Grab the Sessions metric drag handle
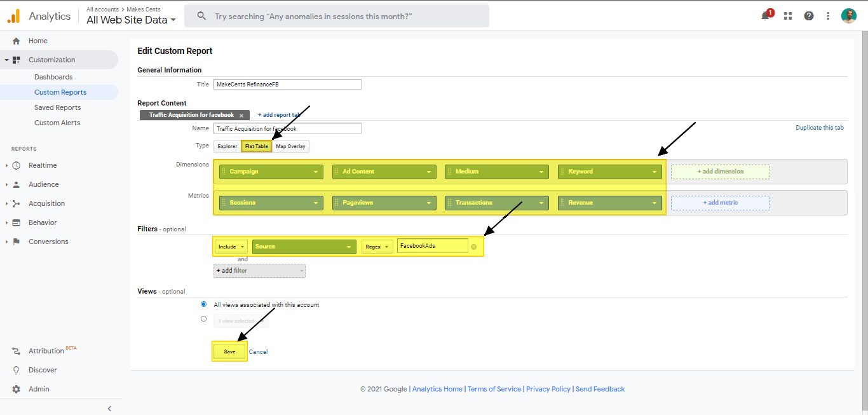Viewport: 868px width, 415px height. (x=224, y=203)
